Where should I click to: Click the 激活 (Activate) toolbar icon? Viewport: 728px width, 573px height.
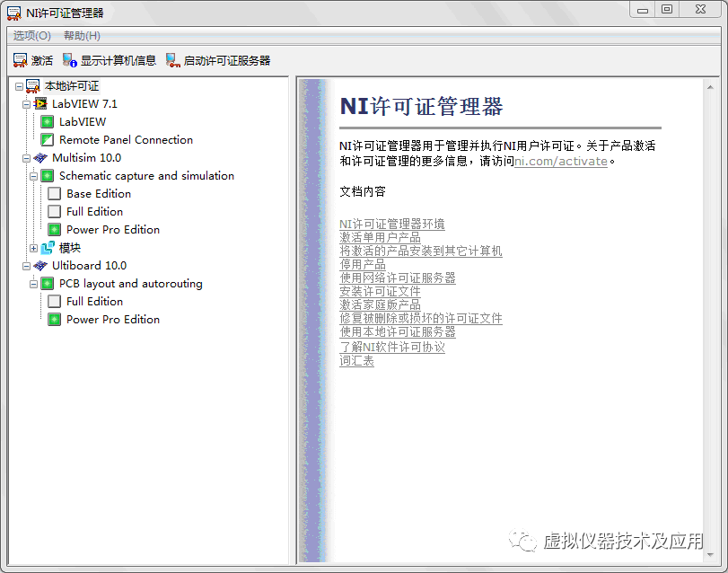click(20, 60)
